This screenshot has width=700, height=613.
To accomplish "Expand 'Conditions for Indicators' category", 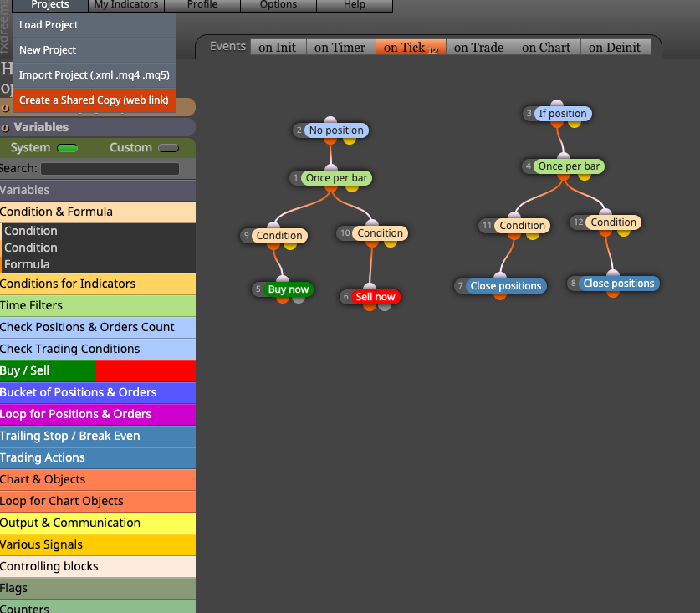I will [98, 284].
